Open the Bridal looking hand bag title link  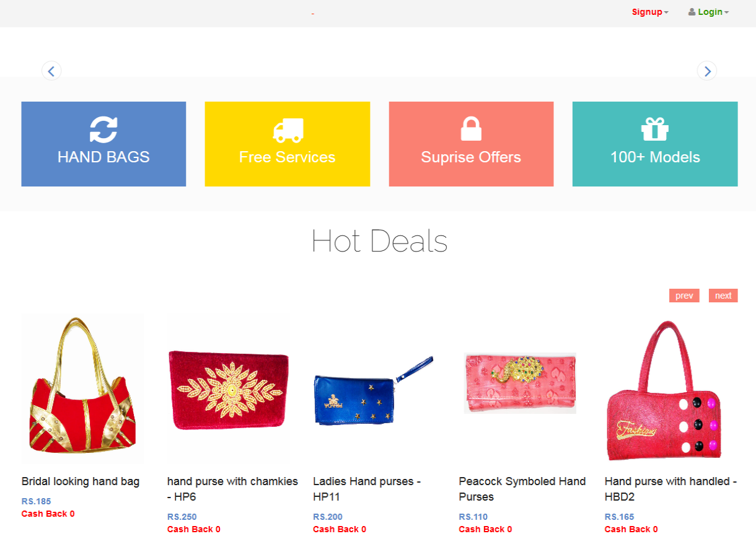coord(81,481)
